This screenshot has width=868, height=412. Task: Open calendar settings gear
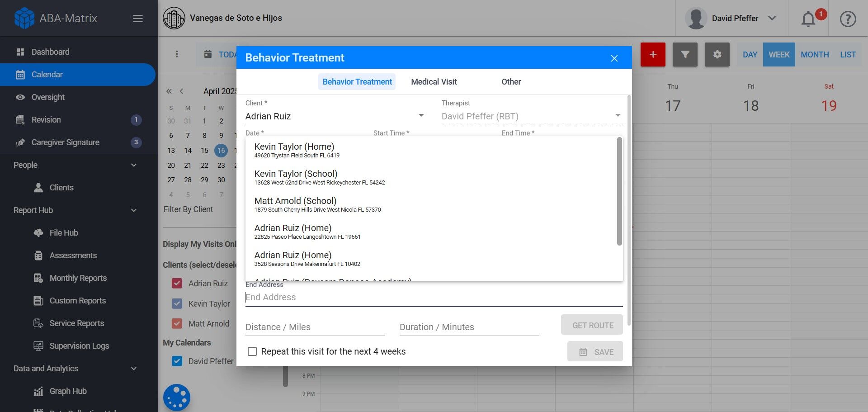[717, 55]
